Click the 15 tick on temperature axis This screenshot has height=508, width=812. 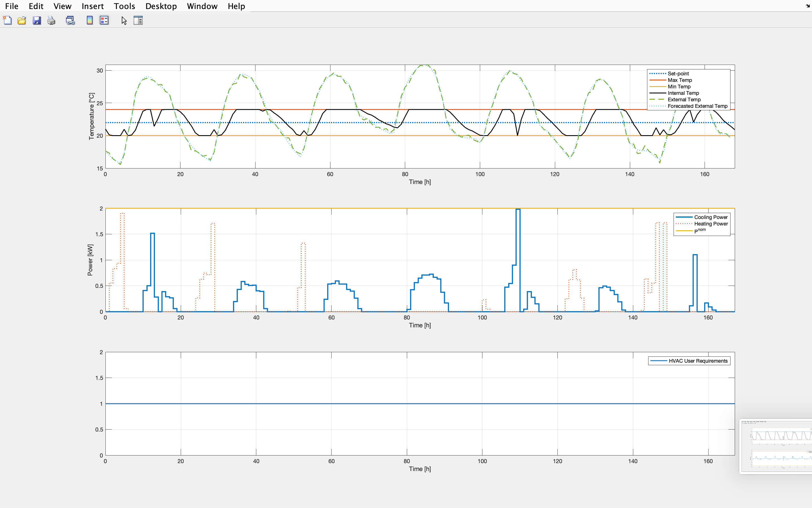100,168
